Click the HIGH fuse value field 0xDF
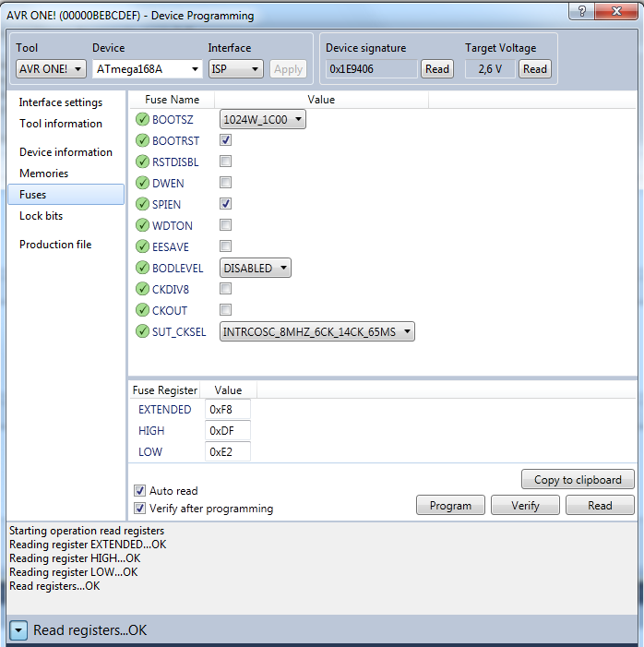The width and height of the screenshot is (644, 647). coord(228,431)
